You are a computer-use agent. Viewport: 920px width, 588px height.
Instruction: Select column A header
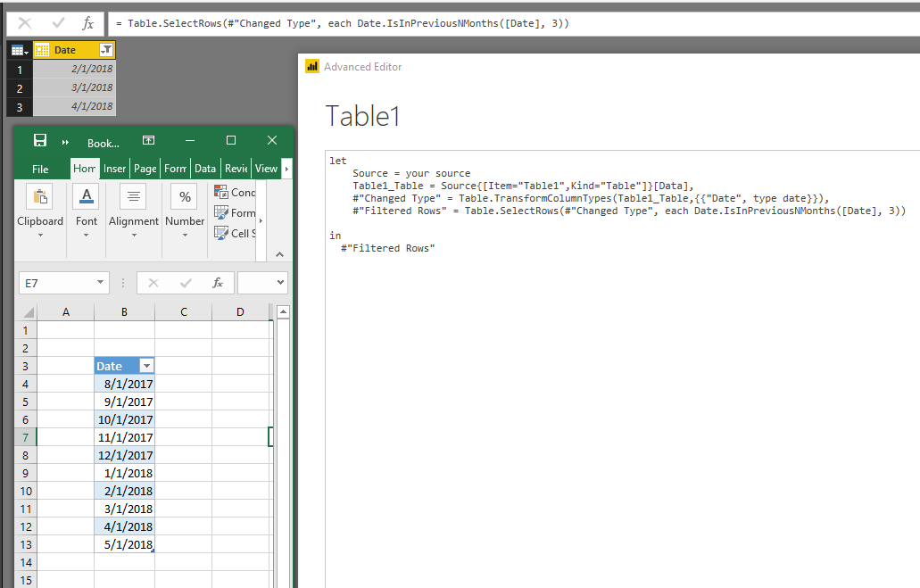[x=66, y=312]
